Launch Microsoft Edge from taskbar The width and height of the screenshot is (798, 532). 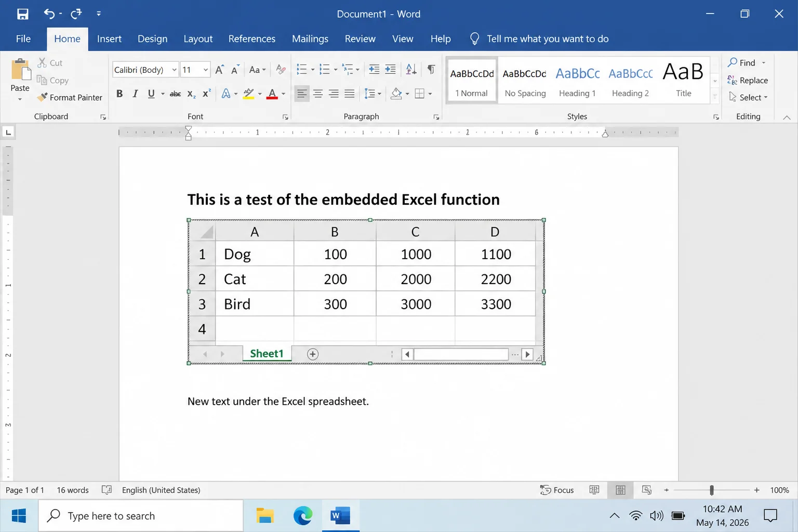click(x=303, y=516)
